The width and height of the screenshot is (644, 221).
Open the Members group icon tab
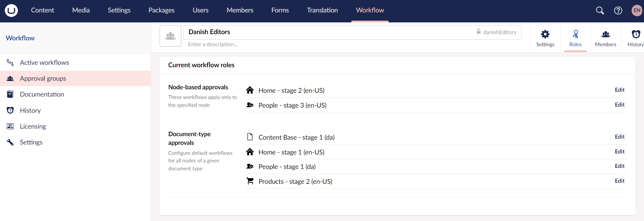606,38
